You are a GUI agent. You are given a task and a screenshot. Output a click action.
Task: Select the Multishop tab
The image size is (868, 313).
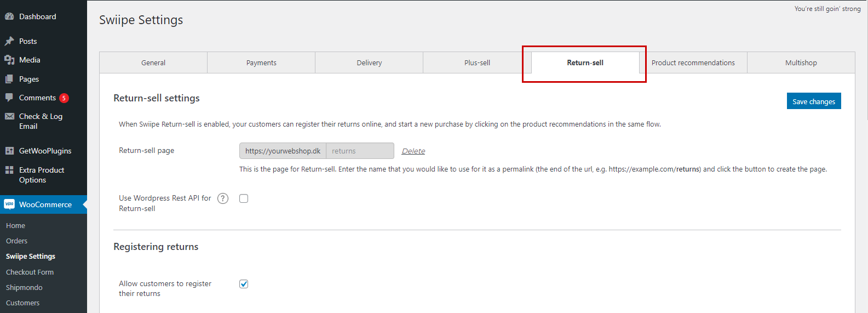point(801,62)
